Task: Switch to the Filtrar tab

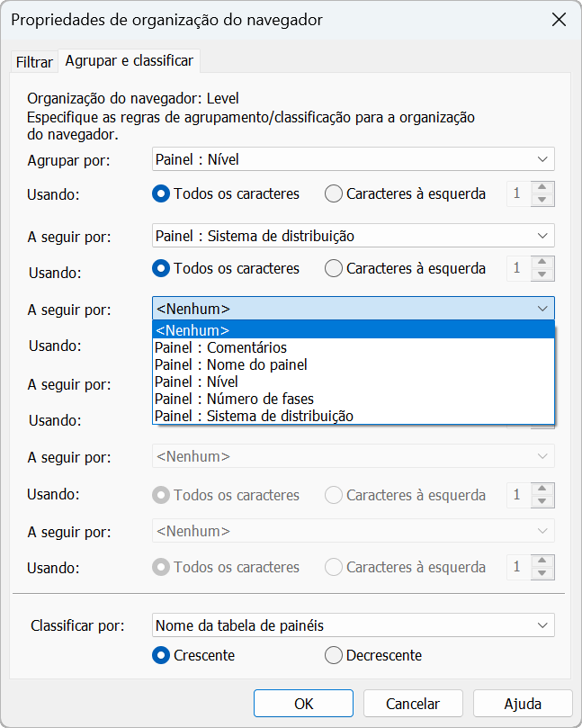Action: [x=34, y=62]
